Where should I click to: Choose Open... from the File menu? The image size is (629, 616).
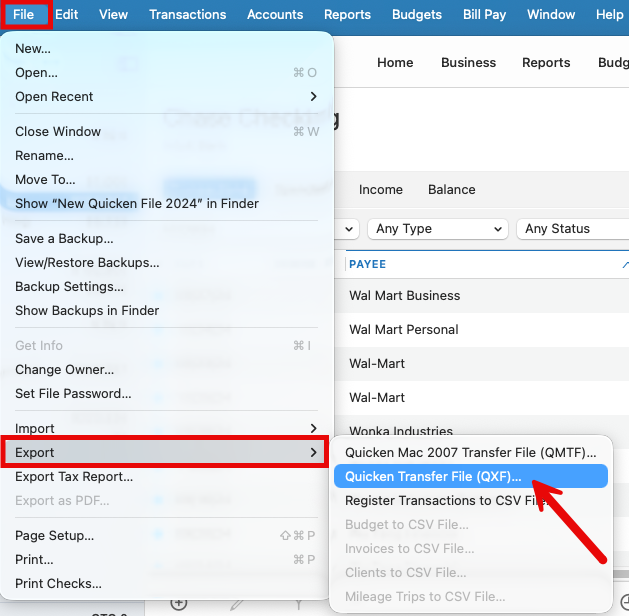pos(166,73)
